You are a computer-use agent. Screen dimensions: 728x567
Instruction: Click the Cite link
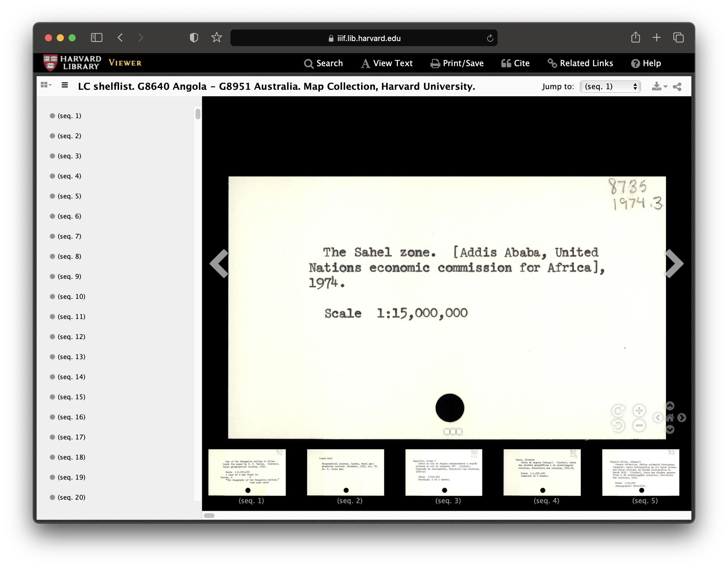tap(515, 63)
